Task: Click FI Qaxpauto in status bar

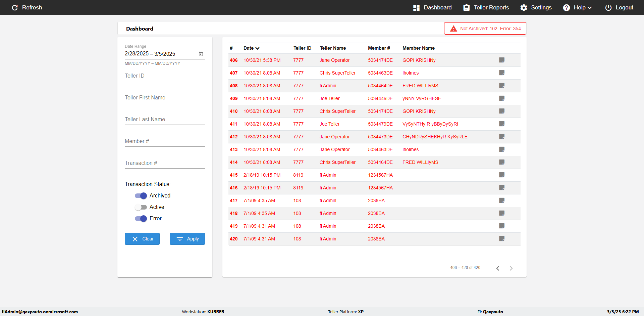Action: [x=490, y=312]
